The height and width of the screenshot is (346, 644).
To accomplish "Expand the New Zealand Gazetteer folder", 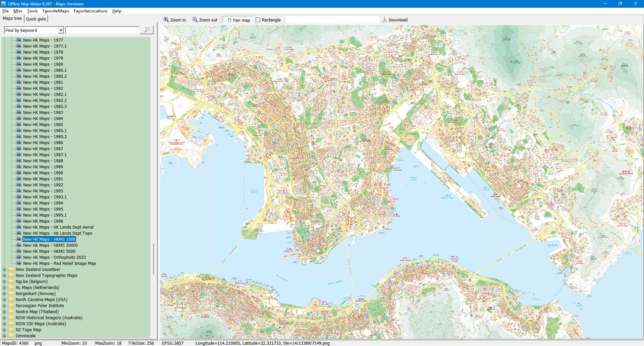I will tap(4, 270).
